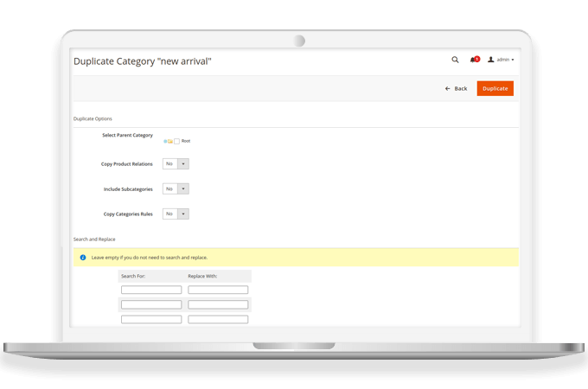588x389 pixels.
Task: Open the Copy Product Relations dropdown
Action: [x=176, y=163]
